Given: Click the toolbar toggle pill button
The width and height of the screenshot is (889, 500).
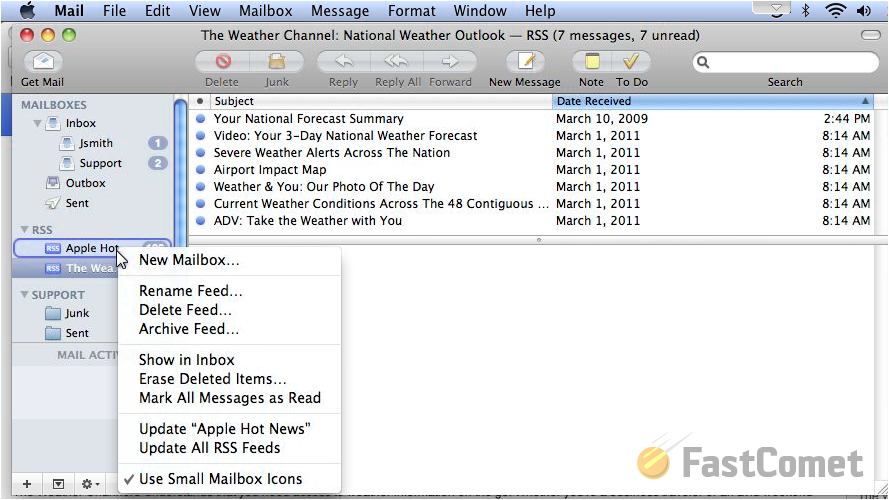Looking at the screenshot, I should (870, 35).
